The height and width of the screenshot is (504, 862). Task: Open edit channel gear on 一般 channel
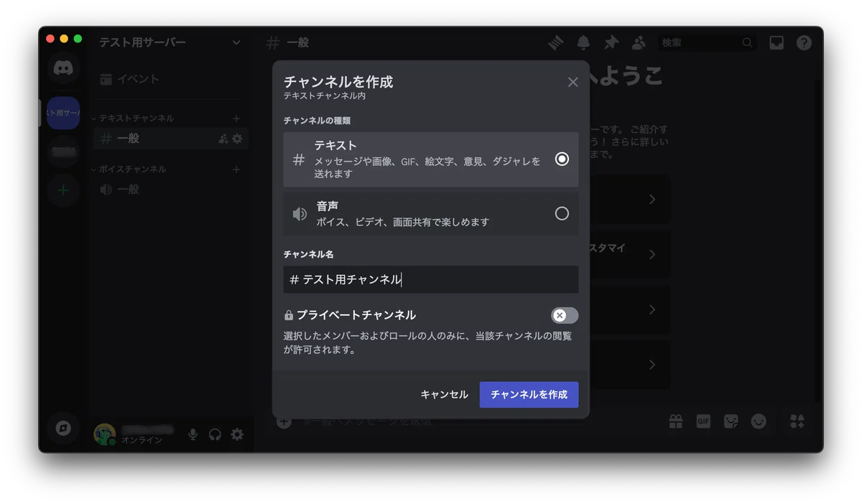coord(237,139)
